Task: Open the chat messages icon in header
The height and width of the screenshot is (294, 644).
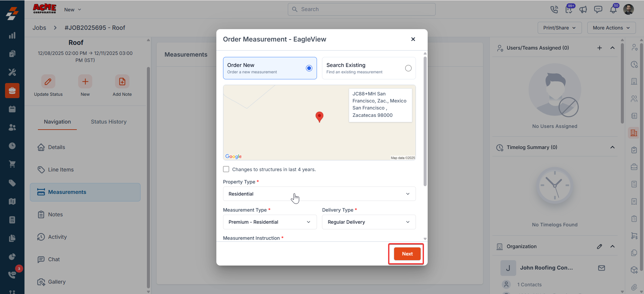Action: [x=598, y=9]
